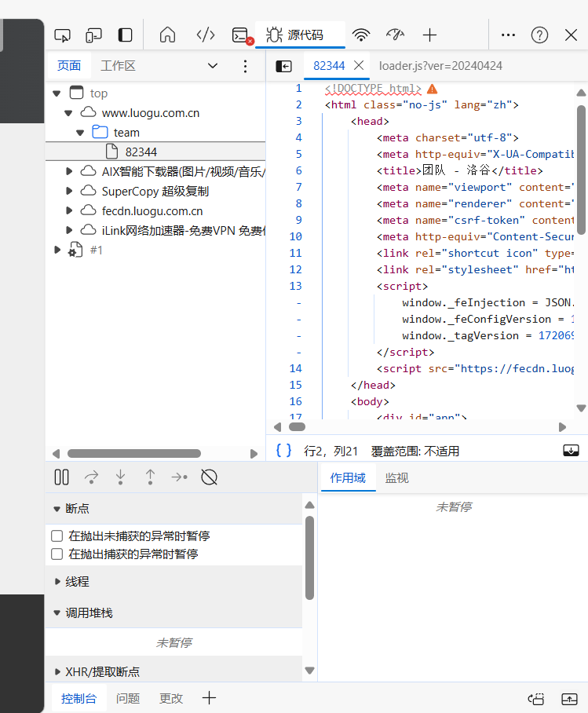Click the pause script execution button
The height and width of the screenshot is (713, 588).
pyautogui.click(x=61, y=477)
